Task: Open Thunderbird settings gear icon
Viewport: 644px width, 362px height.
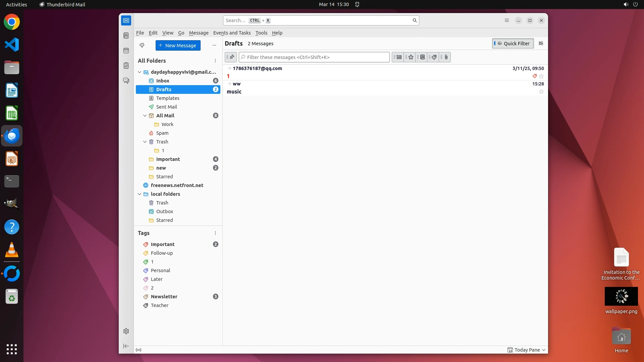Action: pos(126,331)
